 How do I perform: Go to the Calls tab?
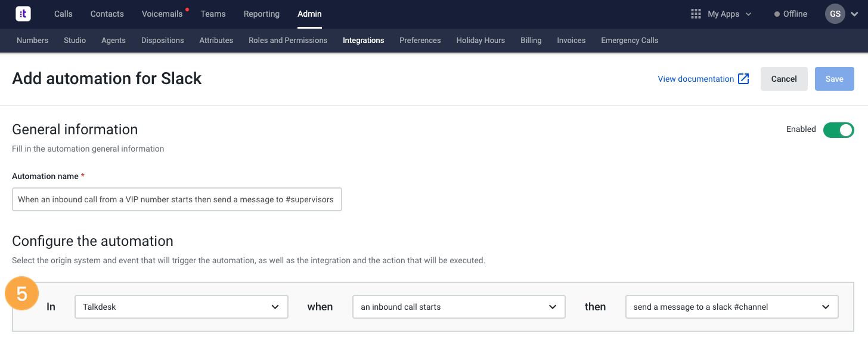[x=63, y=14]
